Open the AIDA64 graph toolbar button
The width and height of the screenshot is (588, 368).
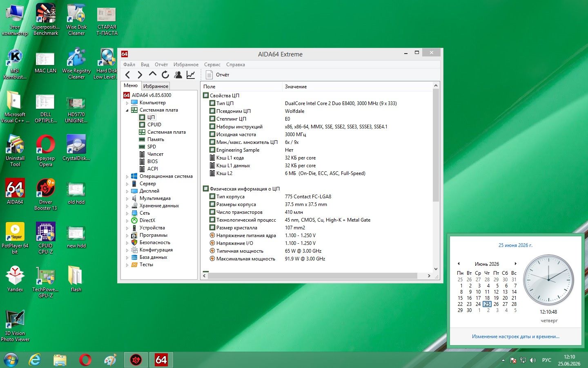191,74
